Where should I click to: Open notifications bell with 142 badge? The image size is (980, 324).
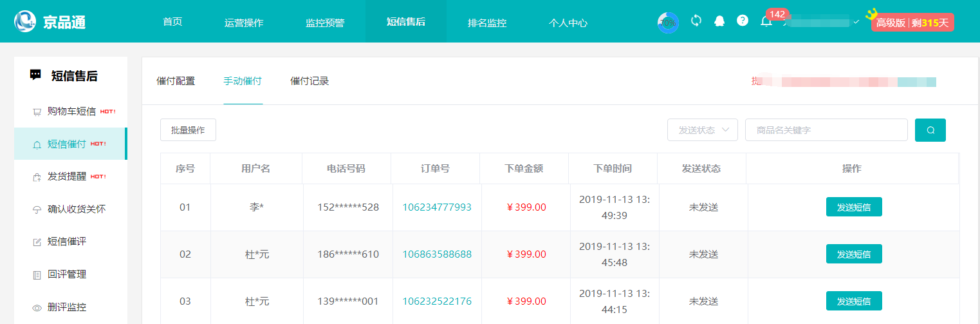tap(766, 21)
